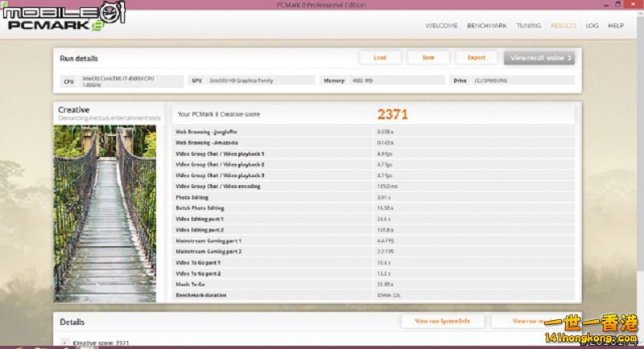Export the run details
Image resolution: width=644 pixels, height=349 pixels.
click(x=477, y=58)
